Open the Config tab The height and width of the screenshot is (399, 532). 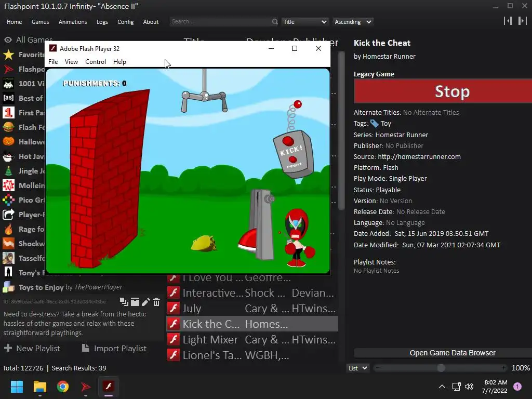point(126,22)
